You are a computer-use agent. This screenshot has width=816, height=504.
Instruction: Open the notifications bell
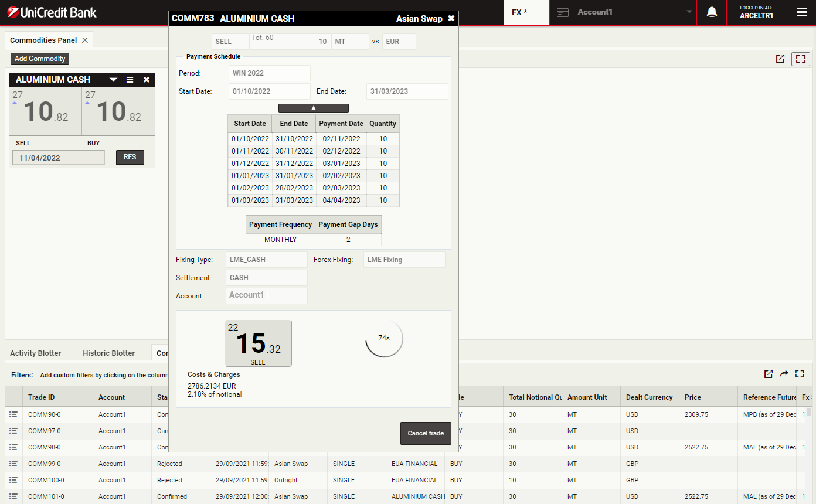point(712,12)
